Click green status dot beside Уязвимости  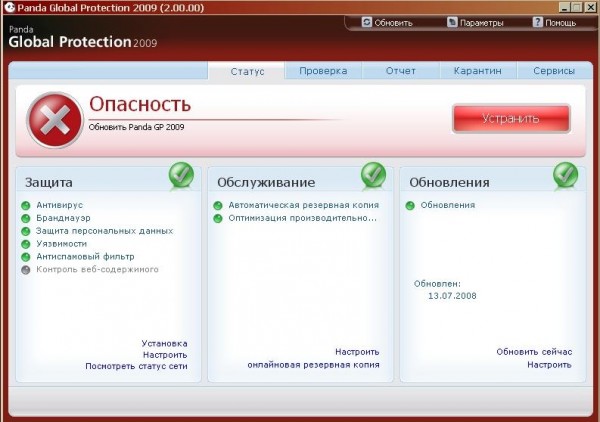click(26, 244)
